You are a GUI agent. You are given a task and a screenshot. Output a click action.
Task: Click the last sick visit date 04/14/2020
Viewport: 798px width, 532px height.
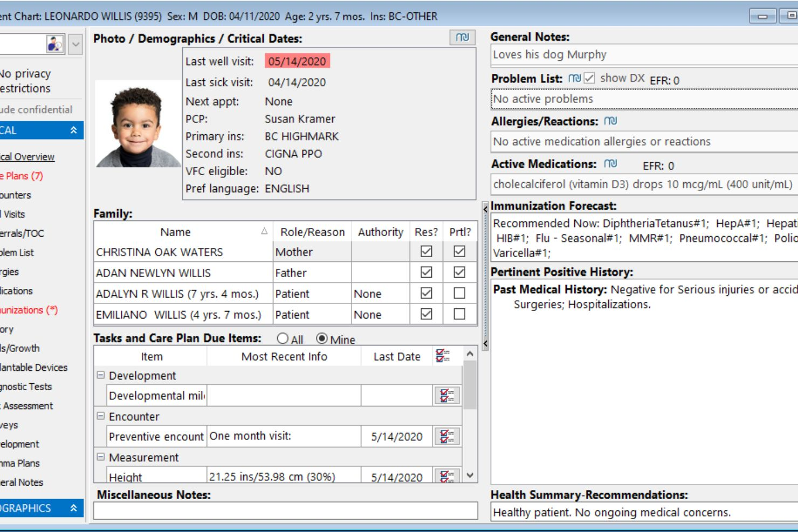coord(297,82)
